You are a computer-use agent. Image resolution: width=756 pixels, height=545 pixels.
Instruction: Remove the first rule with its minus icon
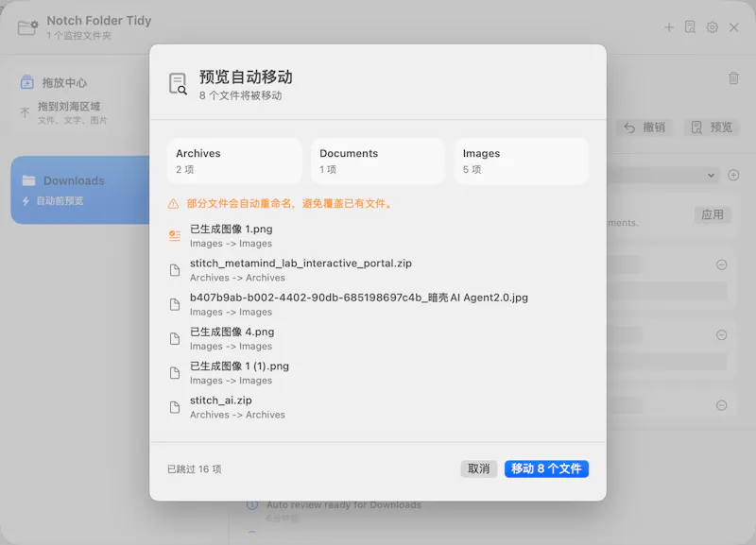[721, 264]
